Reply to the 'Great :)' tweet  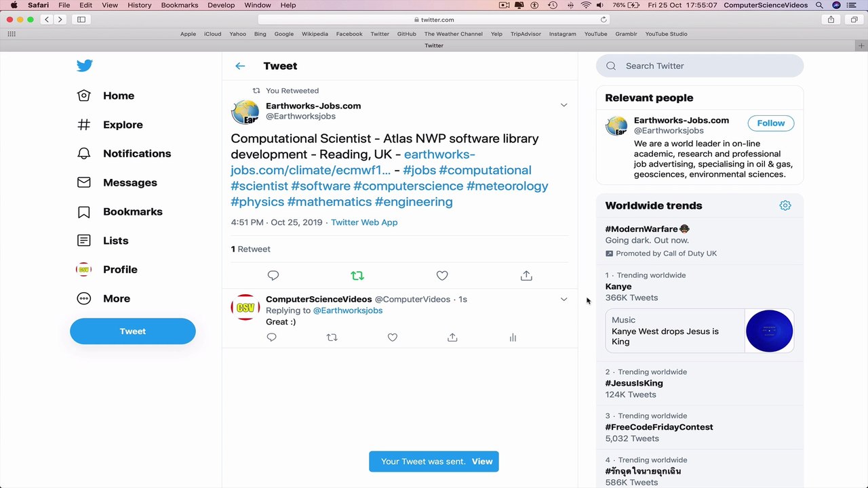(x=271, y=338)
